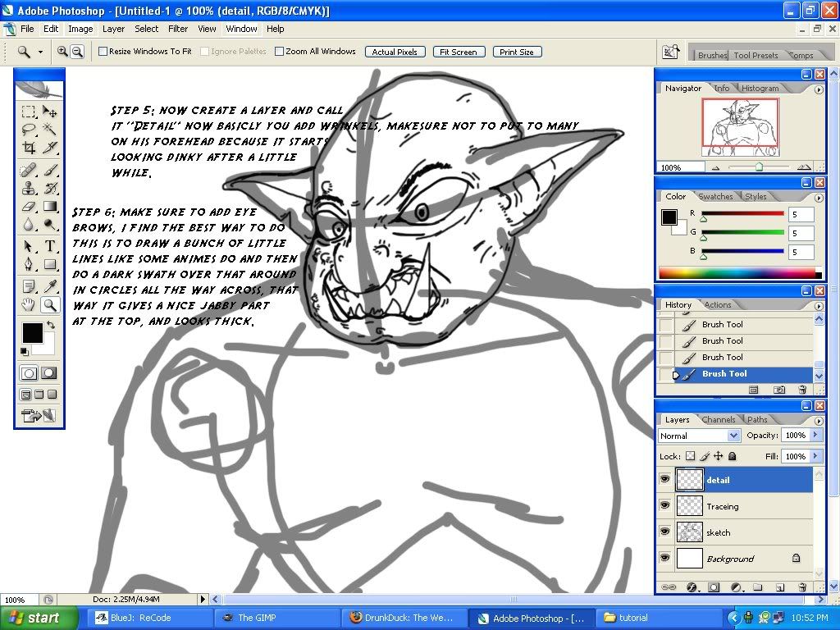The image size is (840, 630).
Task: Add a layer style (fx) icon
Action: tap(691, 587)
